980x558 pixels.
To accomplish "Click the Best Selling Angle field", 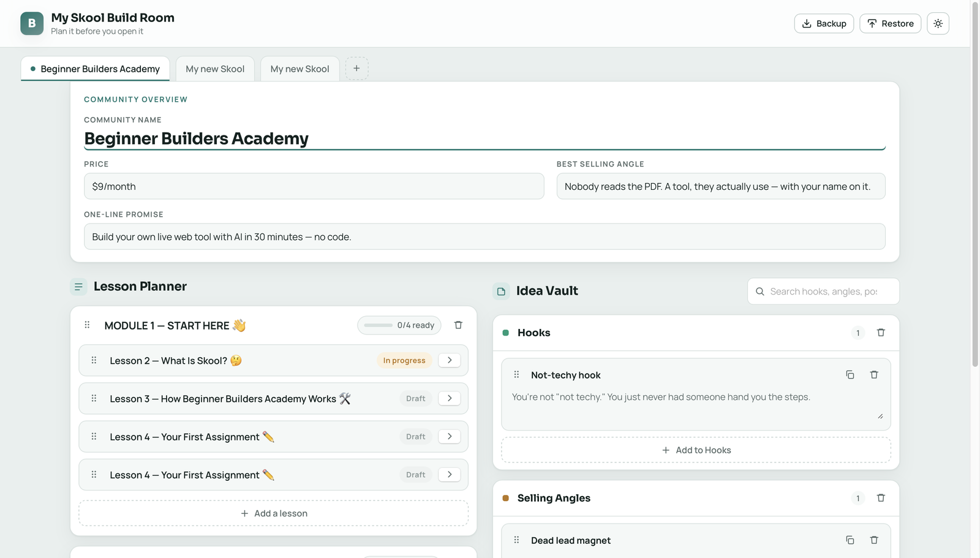I will click(x=721, y=186).
